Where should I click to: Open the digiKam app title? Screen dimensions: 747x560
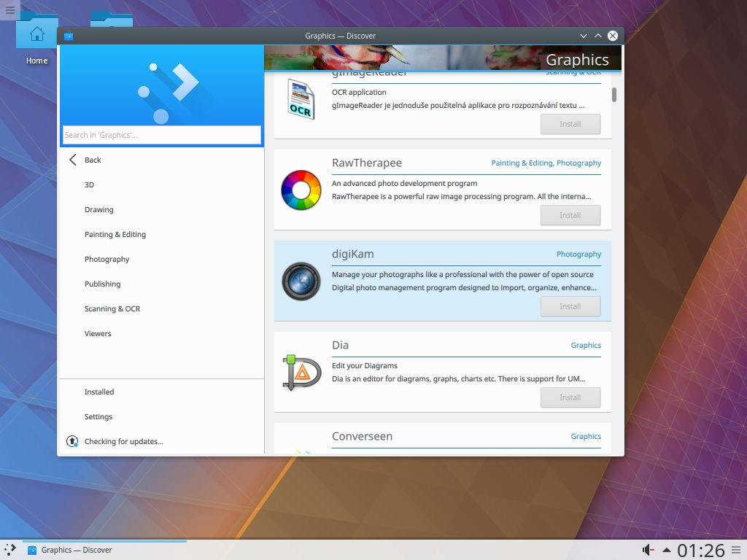353,254
